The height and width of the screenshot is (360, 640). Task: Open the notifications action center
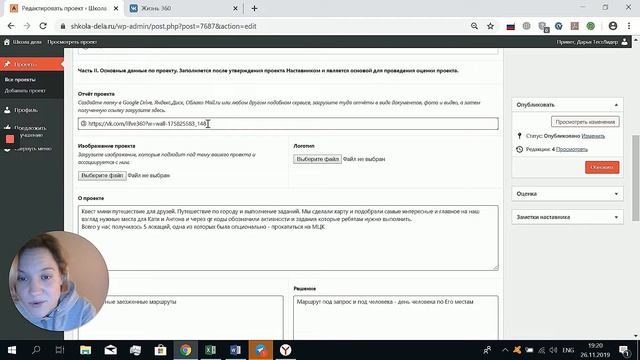click(x=624, y=350)
